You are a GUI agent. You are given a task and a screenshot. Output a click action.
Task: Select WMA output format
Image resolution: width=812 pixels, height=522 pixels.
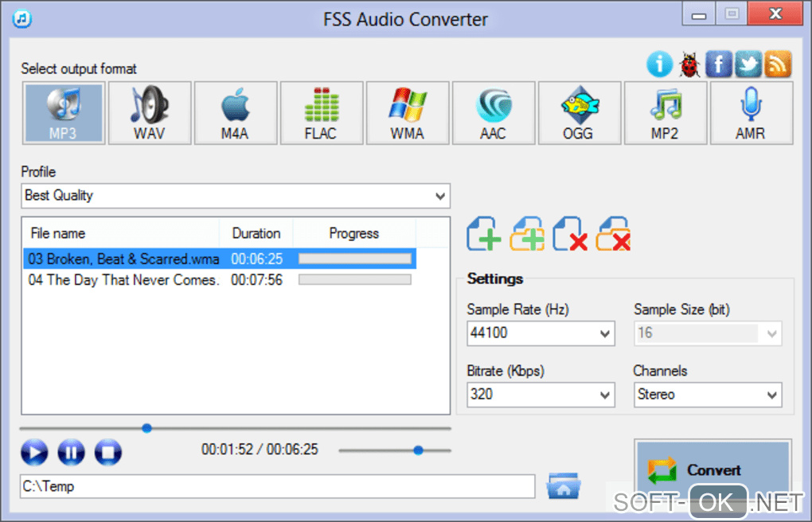408,113
